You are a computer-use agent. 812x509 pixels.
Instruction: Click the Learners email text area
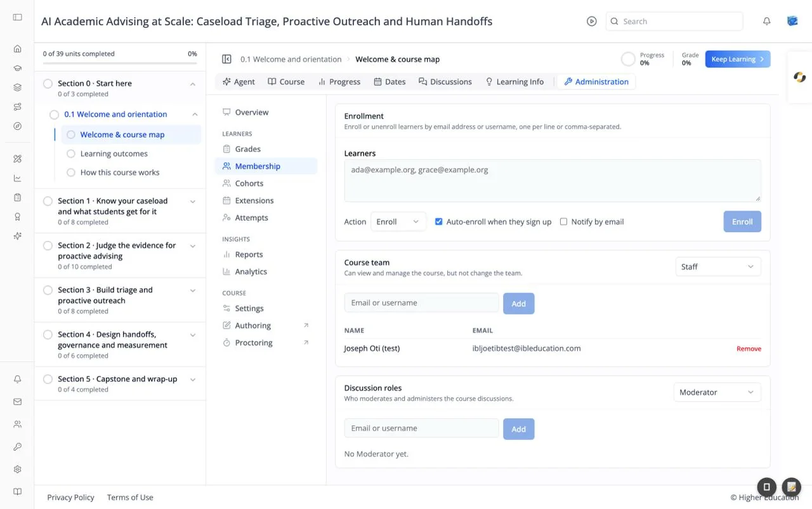point(553,181)
